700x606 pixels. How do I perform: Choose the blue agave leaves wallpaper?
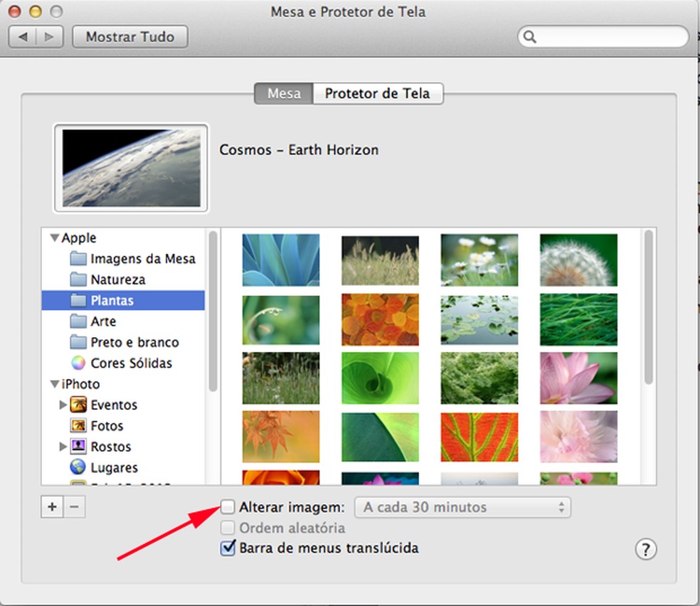[x=281, y=260]
